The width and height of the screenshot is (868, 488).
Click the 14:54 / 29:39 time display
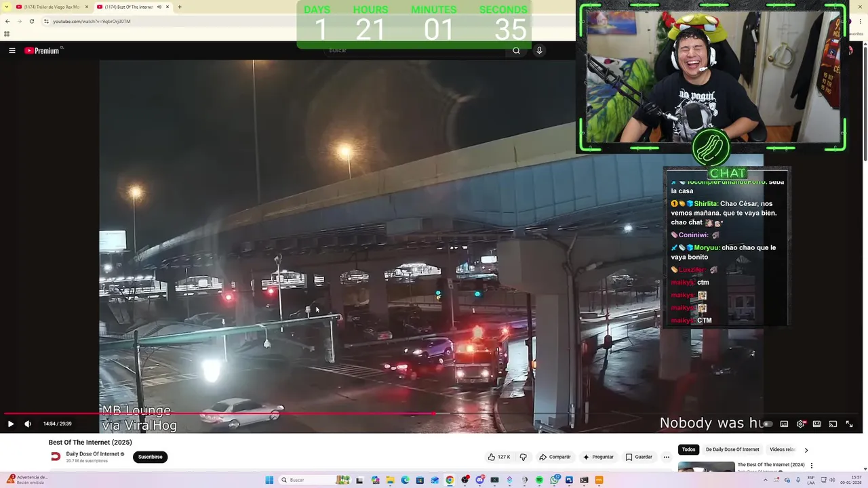tap(57, 424)
